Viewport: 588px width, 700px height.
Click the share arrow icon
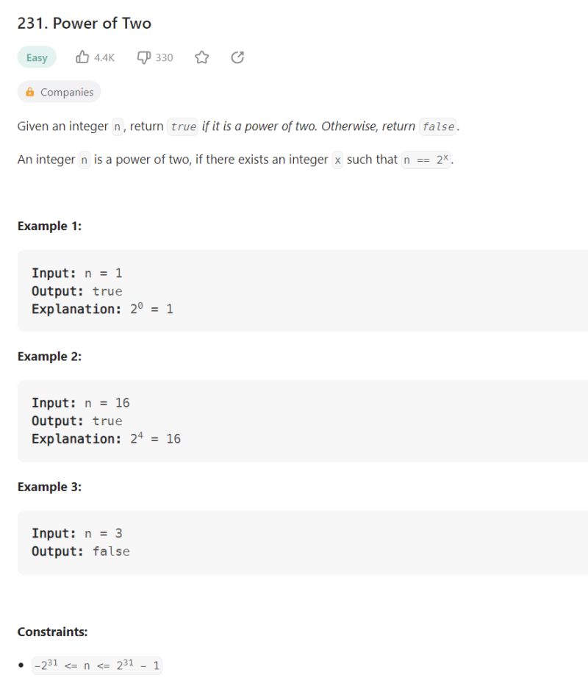point(237,57)
